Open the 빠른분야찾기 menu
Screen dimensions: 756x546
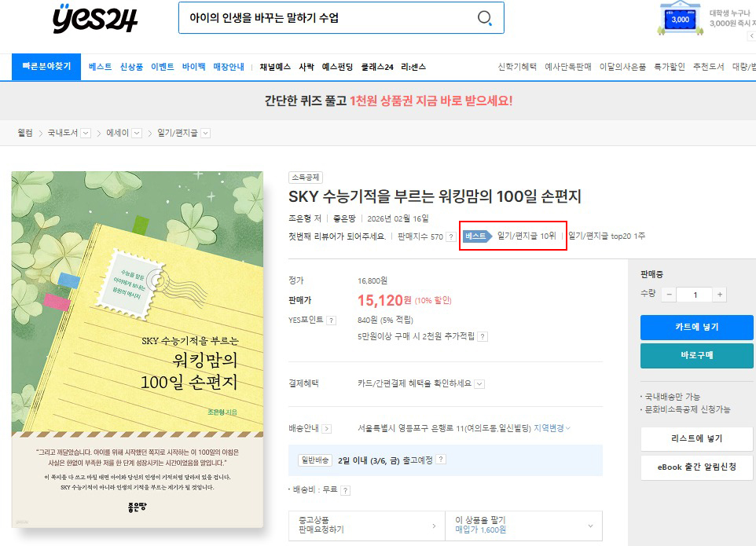46,67
